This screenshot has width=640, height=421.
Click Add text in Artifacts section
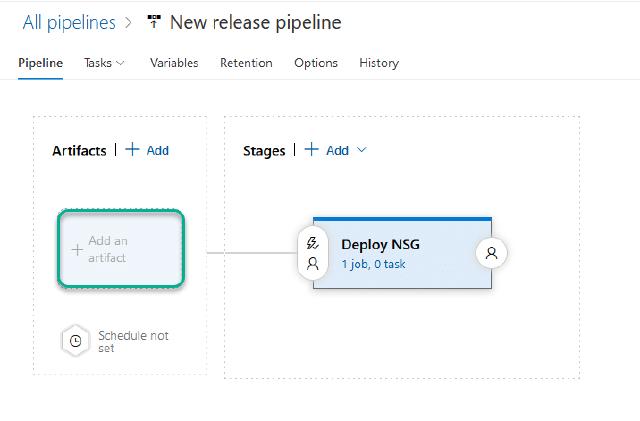157,150
